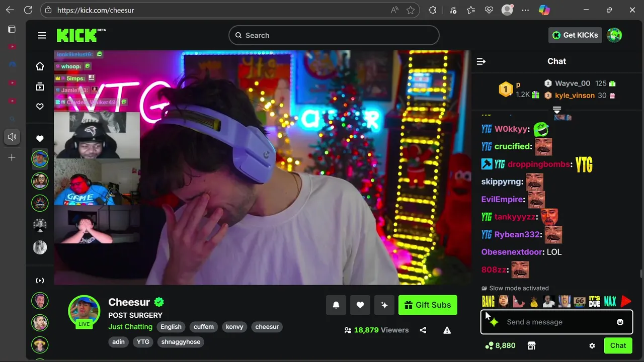Collapse the chat panel with arrow icon
This screenshot has height=362, width=644.
tap(481, 61)
